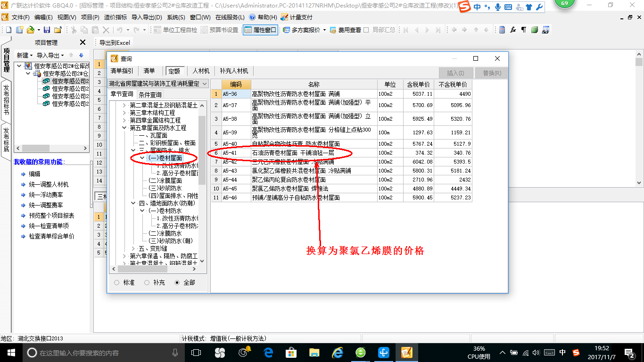Click the 检查清单综合单价 link
644x362 pixels.
[x=52, y=236]
